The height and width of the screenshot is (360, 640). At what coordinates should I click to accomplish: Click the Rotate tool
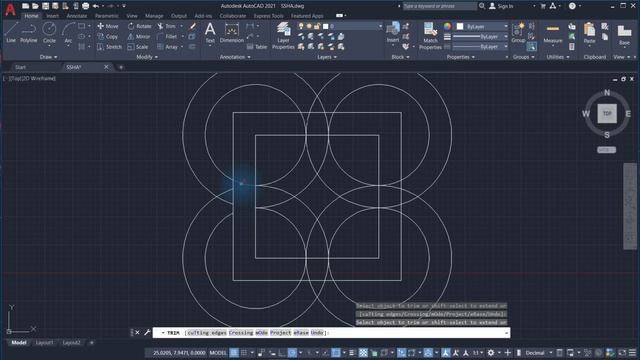point(140,26)
